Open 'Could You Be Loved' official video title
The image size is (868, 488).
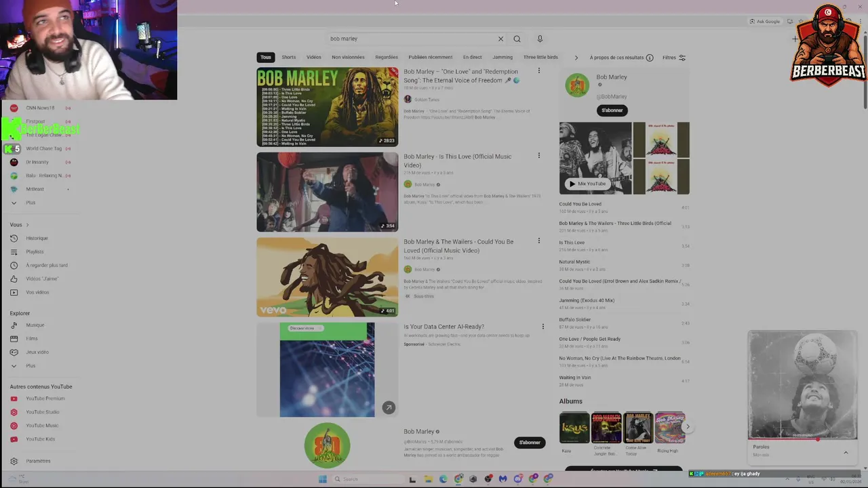[x=458, y=246]
